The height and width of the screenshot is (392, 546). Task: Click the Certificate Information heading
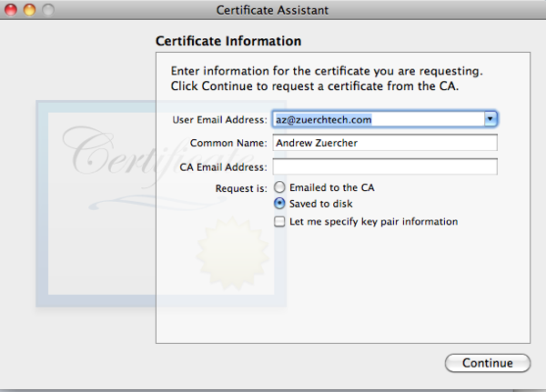pos(228,41)
